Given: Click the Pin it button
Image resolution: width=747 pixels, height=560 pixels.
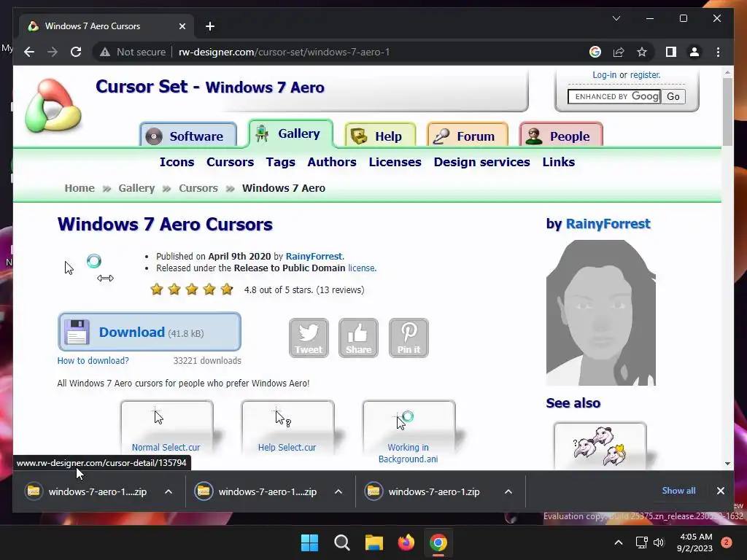Looking at the screenshot, I should [409, 338].
